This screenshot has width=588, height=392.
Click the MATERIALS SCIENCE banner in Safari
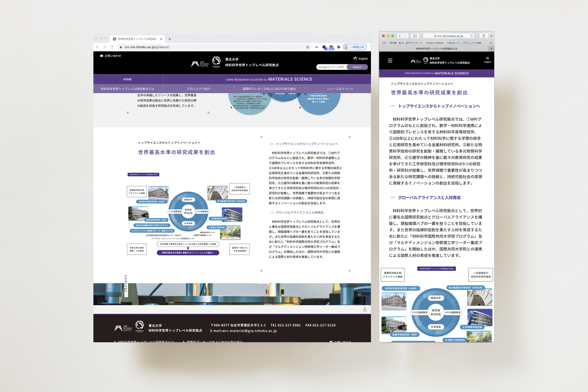click(436, 73)
